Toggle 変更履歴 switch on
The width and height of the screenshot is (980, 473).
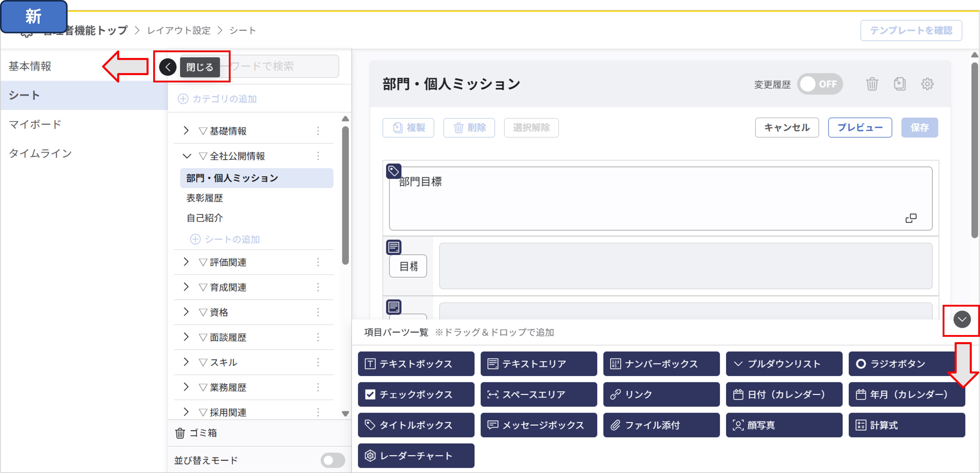(819, 84)
